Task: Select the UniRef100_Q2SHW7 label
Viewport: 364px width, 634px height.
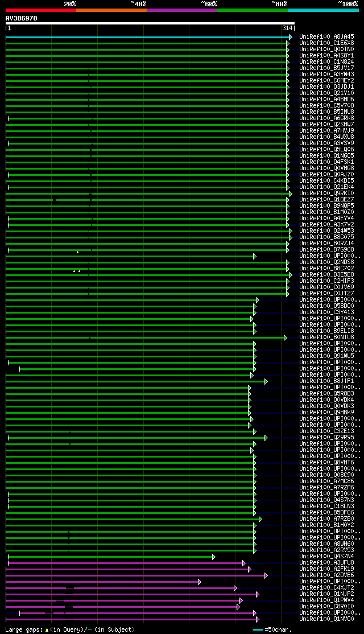Action: click(327, 124)
